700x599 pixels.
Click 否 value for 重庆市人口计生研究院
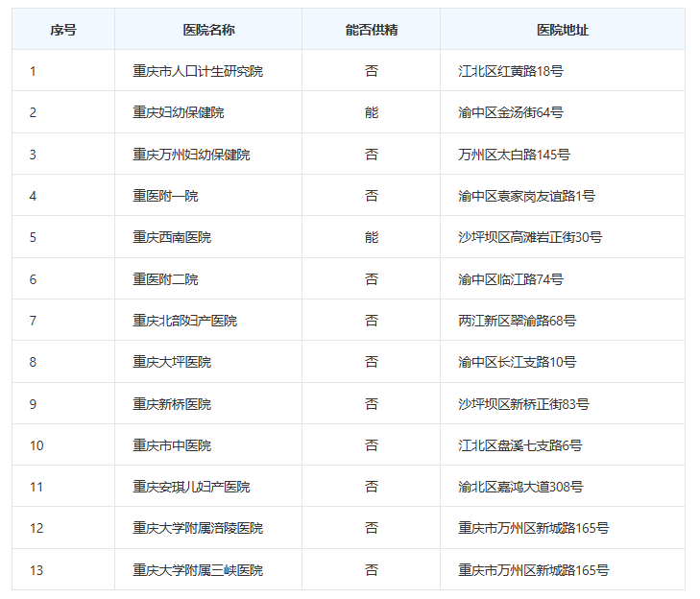coord(372,71)
